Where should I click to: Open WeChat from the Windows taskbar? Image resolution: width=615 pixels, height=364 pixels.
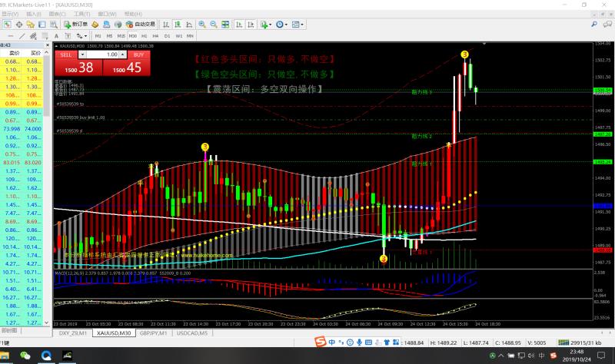[25, 356]
